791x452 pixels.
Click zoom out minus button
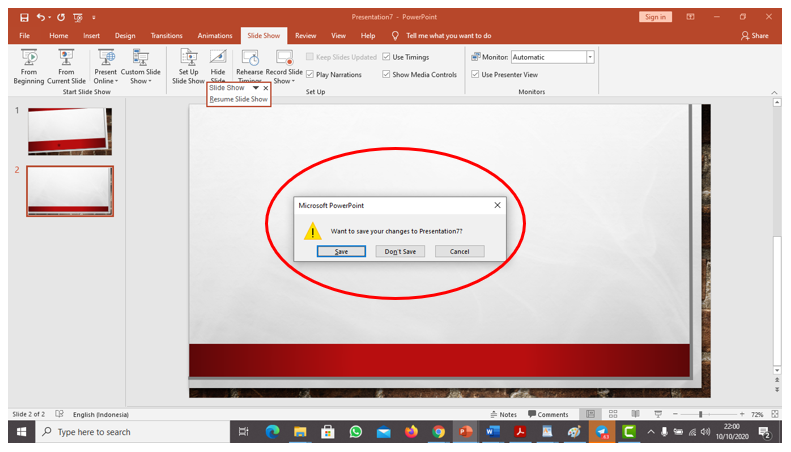click(675, 414)
